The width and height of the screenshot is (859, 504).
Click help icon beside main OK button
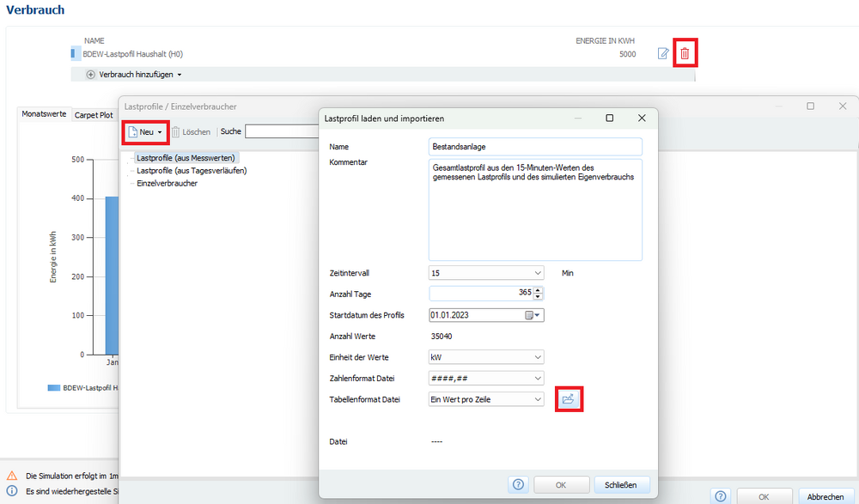click(721, 495)
